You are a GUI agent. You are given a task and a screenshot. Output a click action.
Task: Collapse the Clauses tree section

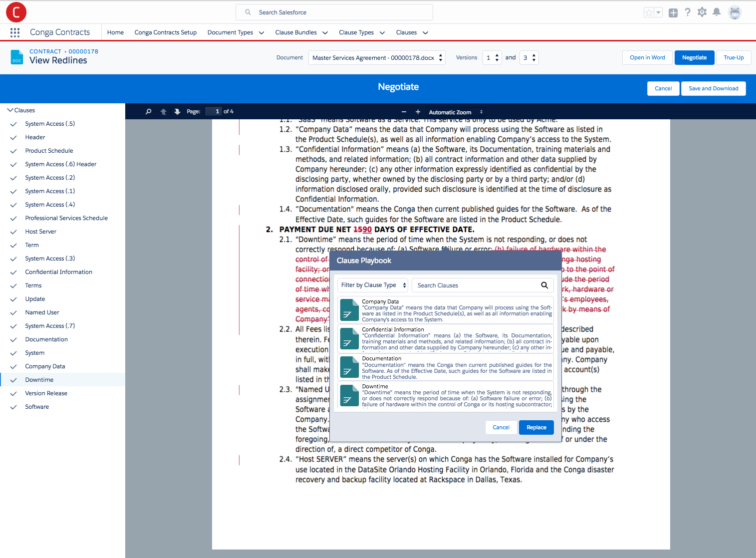point(10,110)
